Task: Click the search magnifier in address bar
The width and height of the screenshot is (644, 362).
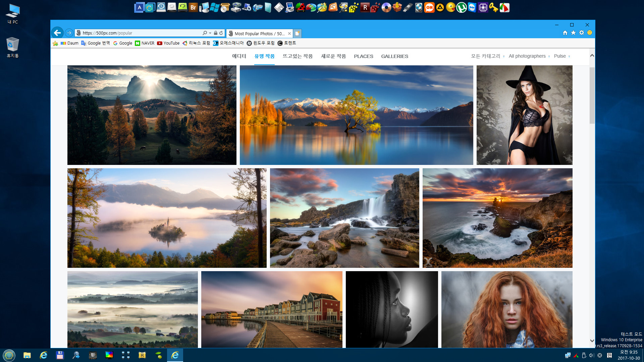Action: tap(205, 33)
